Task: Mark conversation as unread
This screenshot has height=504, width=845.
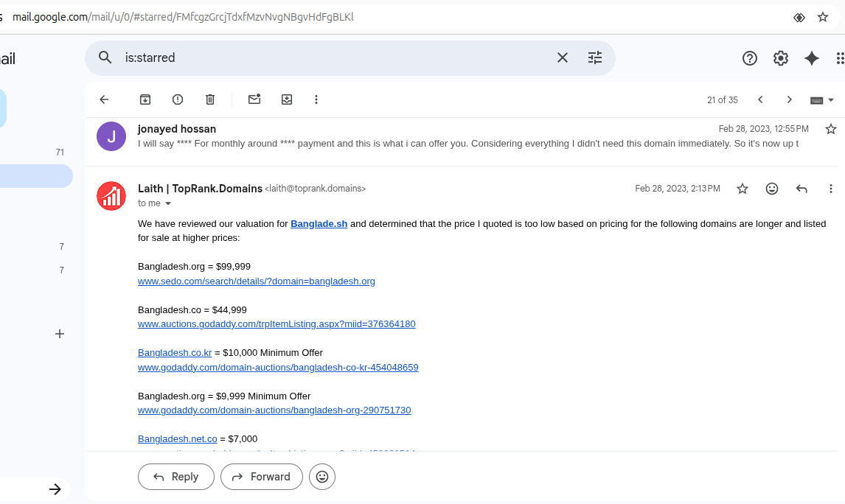Action: 254,99
